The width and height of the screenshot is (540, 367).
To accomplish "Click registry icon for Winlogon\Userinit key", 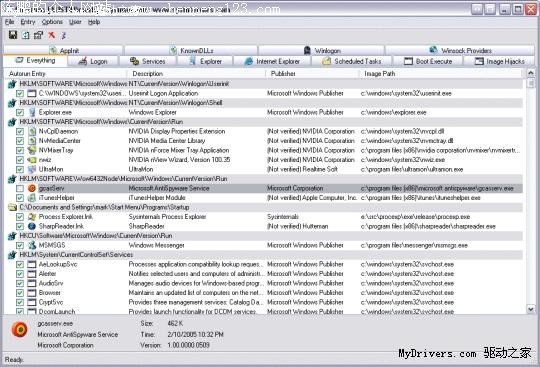I will (12, 84).
